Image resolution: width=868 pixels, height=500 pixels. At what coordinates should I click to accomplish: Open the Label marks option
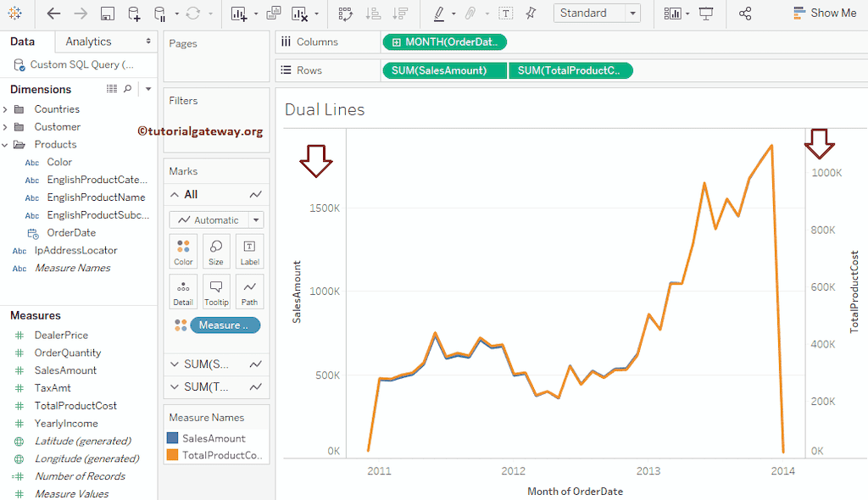click(249, 251)
